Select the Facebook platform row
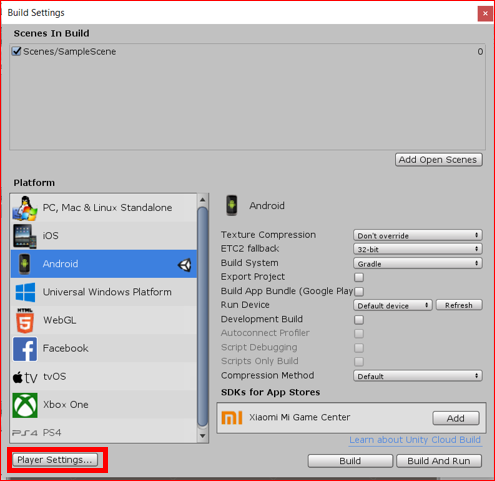The width and height of the screenshot is (495, 481). point(104,349)
